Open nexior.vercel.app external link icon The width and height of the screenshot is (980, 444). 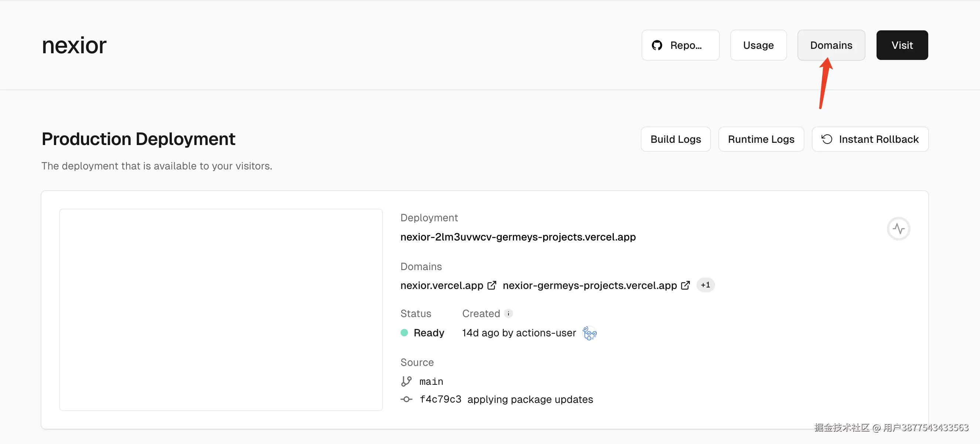[491, 285]
